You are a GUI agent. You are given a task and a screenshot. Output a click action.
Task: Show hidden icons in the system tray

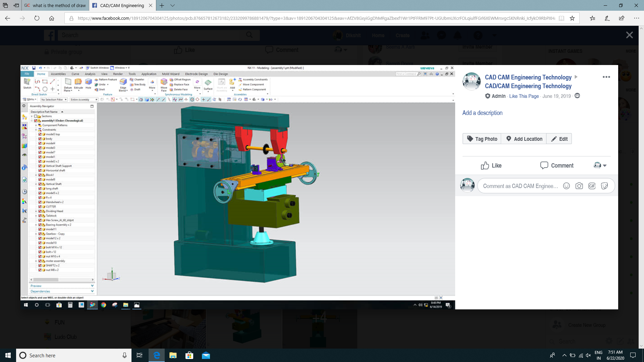point(564,355)
